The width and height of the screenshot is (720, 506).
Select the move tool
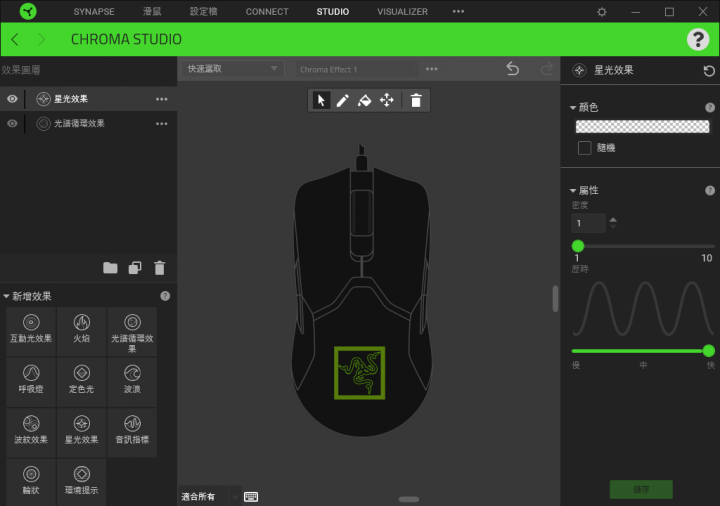tap(387, 100)
